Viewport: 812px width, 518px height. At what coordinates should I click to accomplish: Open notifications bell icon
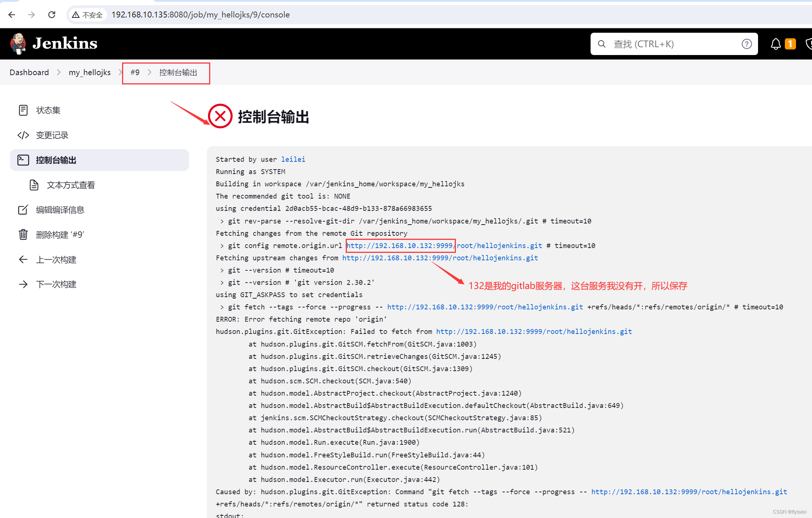pos(776,44)
